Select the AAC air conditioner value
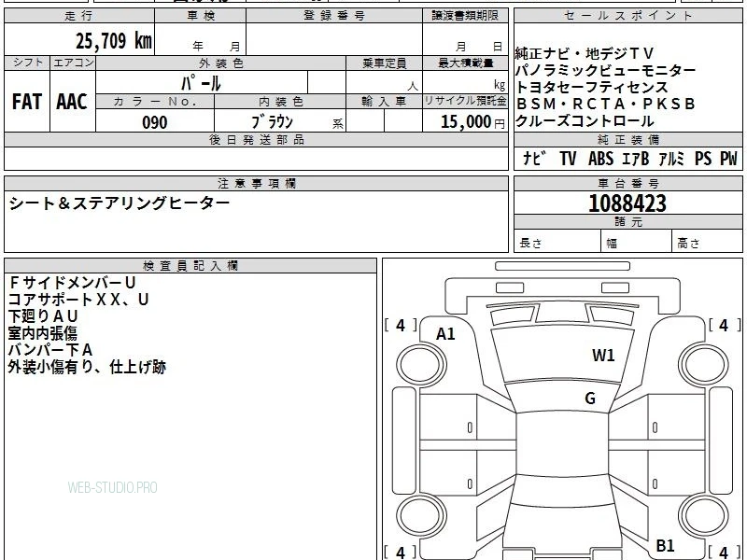This screenshot has width=747, height=560. click(x=72, y=102)
